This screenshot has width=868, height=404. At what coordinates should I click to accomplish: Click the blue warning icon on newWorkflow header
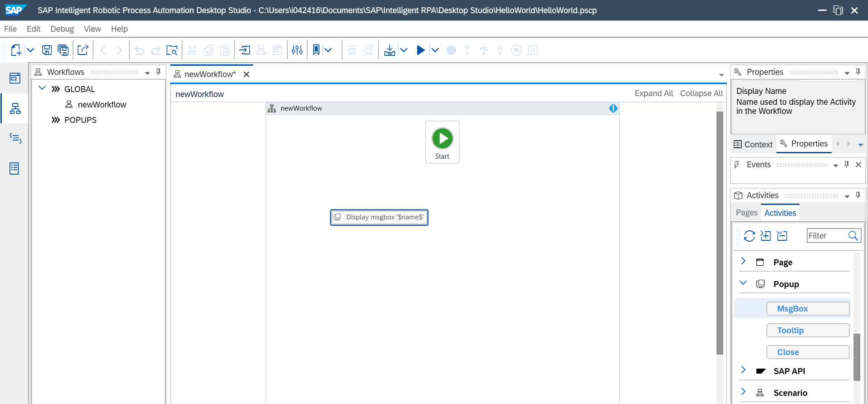pyautogui.click(x=613, y=108)
